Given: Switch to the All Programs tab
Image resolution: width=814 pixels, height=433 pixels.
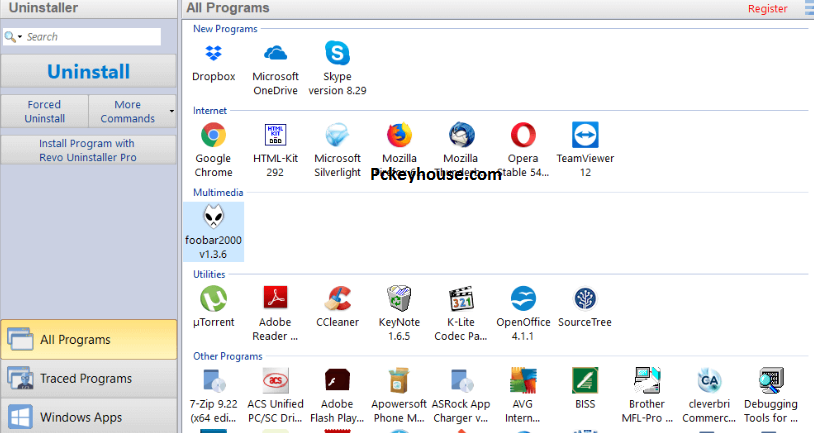Looking at the screenshot, I should (89, 340).
